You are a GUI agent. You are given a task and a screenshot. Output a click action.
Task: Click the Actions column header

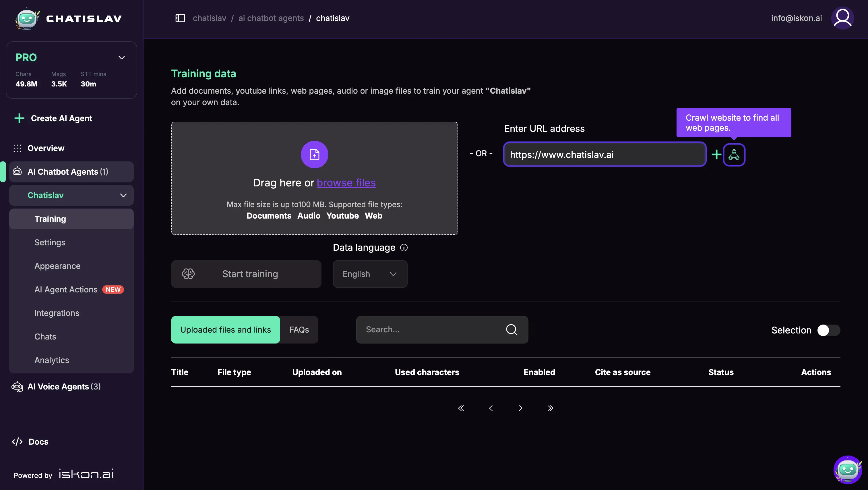click(x=816, y=372)
